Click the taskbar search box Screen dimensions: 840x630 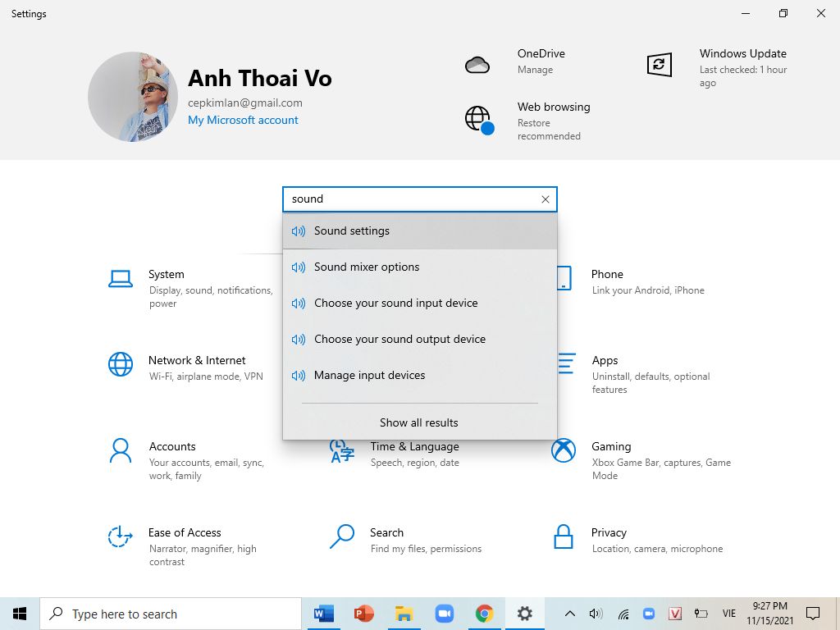coord(171,614)
